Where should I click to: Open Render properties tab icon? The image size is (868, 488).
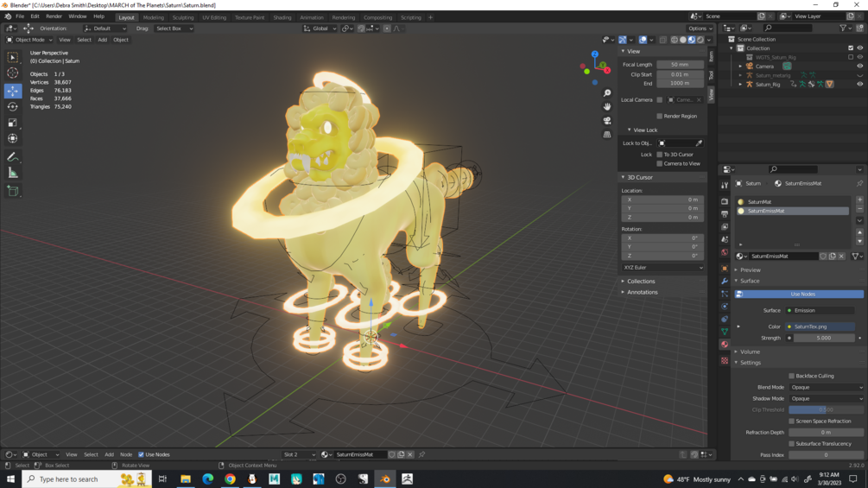point(725,201)
